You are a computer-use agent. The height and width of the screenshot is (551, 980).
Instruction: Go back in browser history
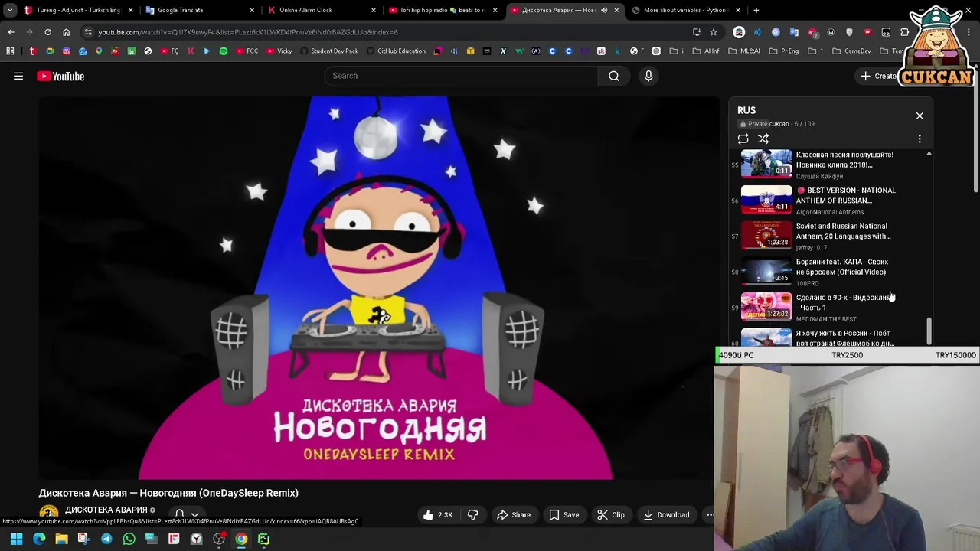point(11,32)
